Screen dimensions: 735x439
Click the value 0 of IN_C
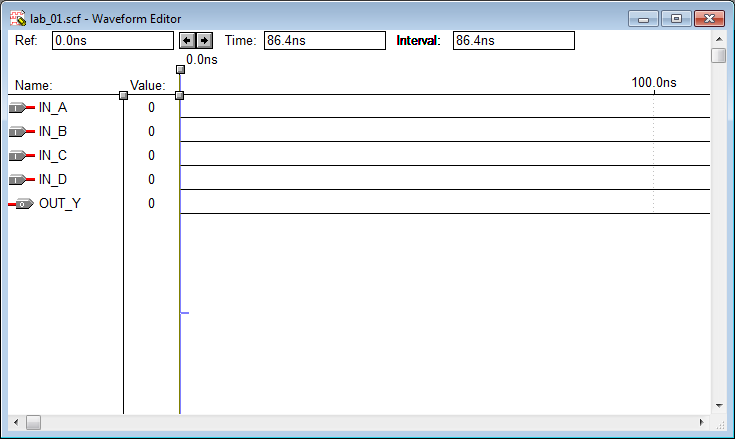tap(151, 156)
